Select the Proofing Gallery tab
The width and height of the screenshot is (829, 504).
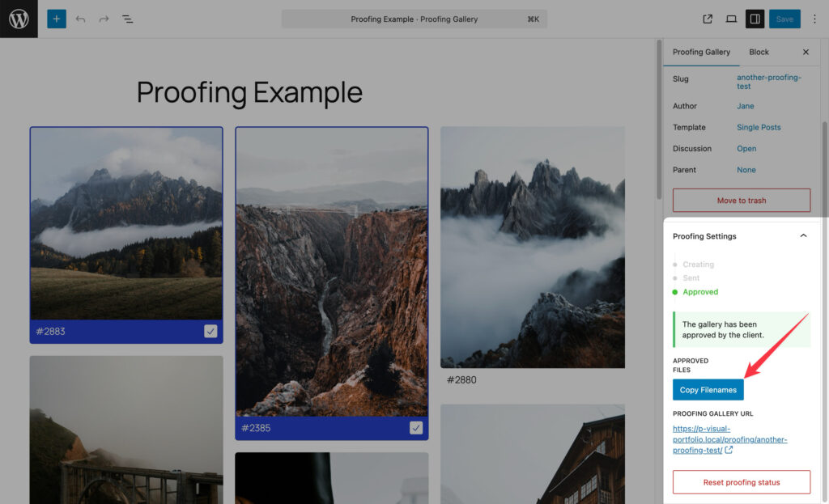[701, 52]
